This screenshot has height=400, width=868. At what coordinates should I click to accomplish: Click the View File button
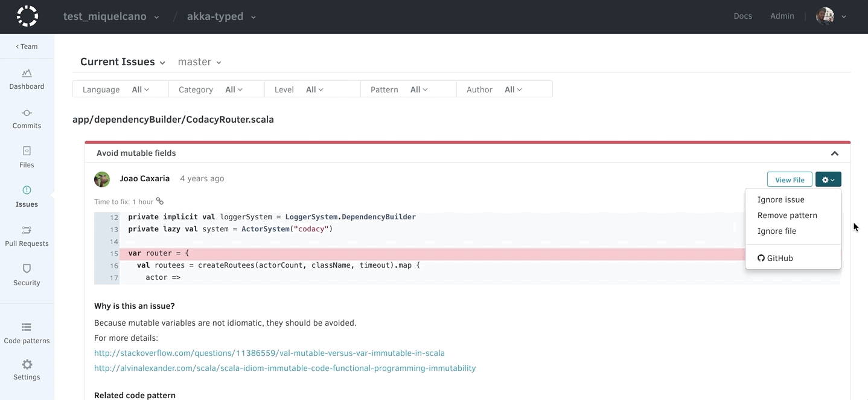[789, 179]
